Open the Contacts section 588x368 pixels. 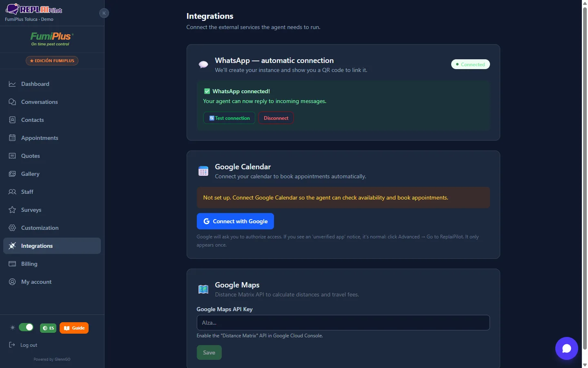[x=52, y=120]
